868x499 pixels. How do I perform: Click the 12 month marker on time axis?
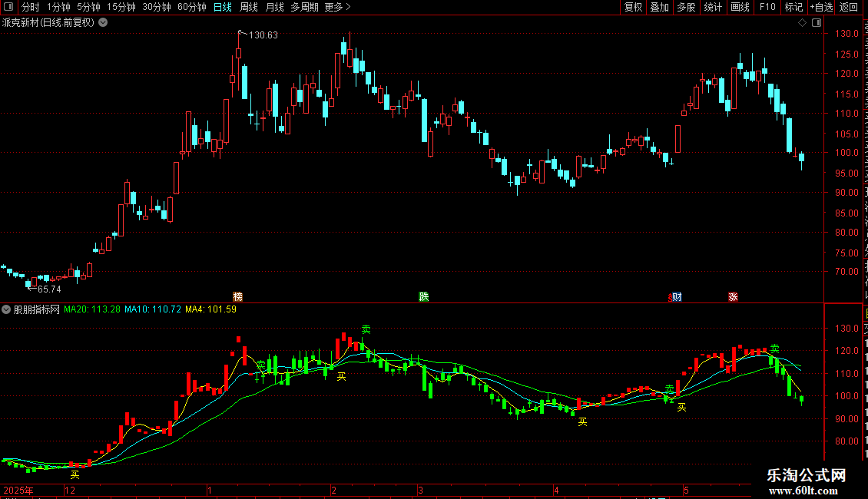point(70,490)
